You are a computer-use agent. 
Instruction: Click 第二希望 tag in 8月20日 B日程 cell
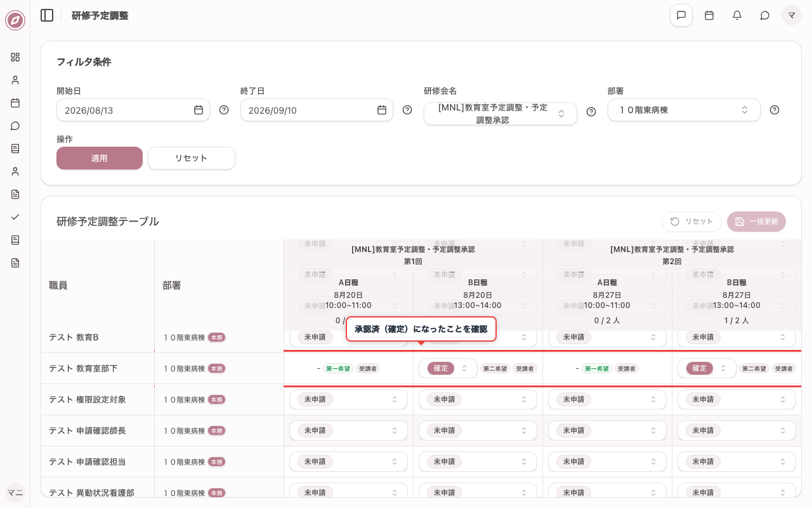tap(495, 368)
